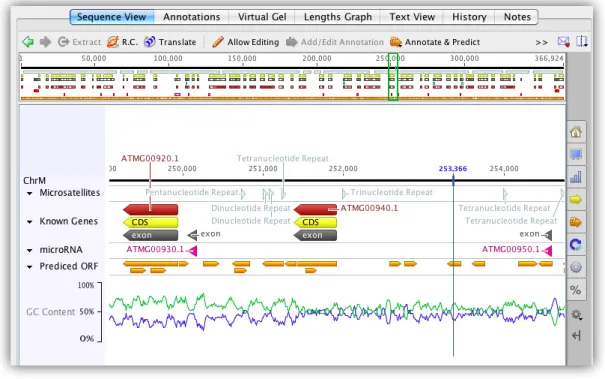605x379 pixels.
Task: Click the ChrM sequence name
Action: click(34, 181)
